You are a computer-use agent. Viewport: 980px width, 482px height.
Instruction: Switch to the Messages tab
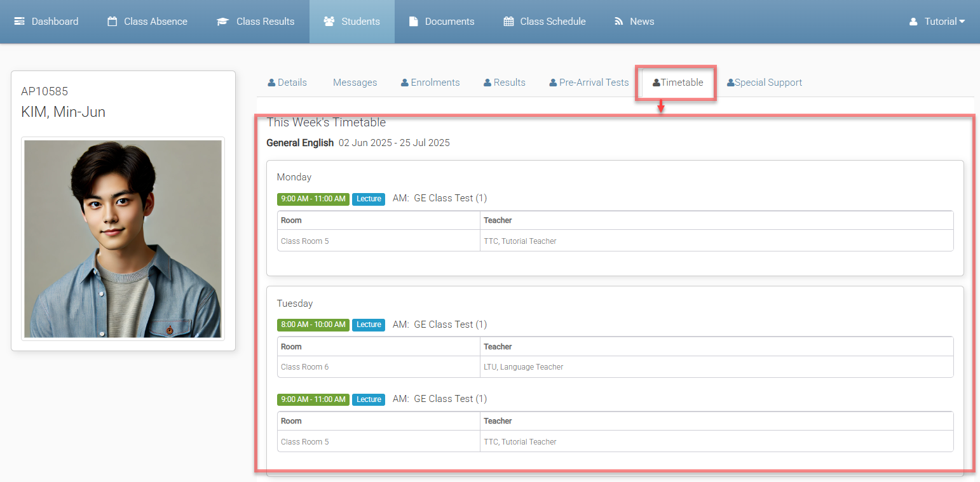pyautogui.click(x=355, y=83)
